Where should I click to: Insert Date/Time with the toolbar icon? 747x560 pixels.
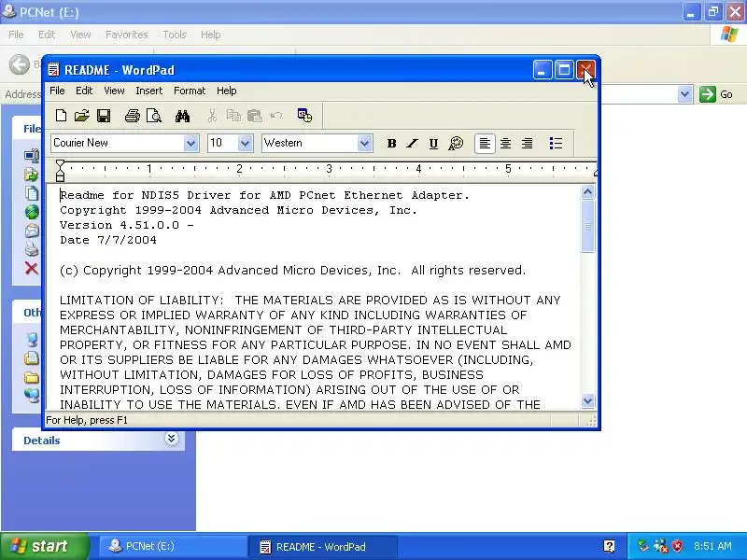tap(304, 115)
